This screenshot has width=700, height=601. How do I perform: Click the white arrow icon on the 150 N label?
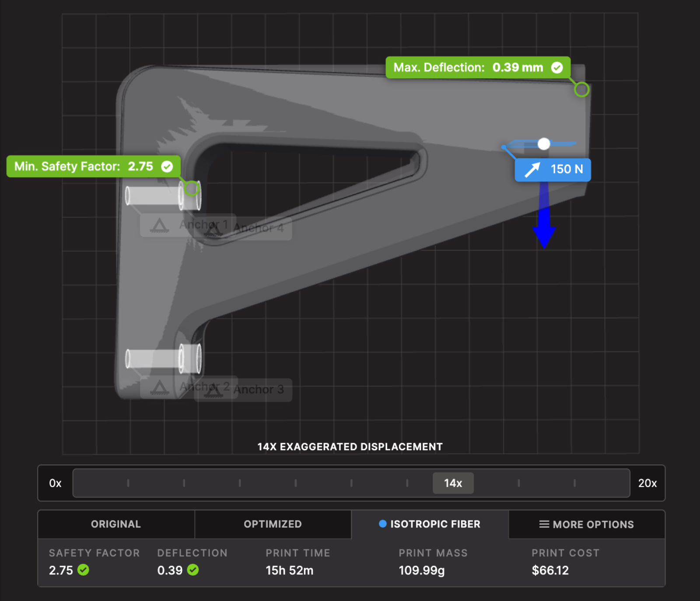[x=532, y=170]
